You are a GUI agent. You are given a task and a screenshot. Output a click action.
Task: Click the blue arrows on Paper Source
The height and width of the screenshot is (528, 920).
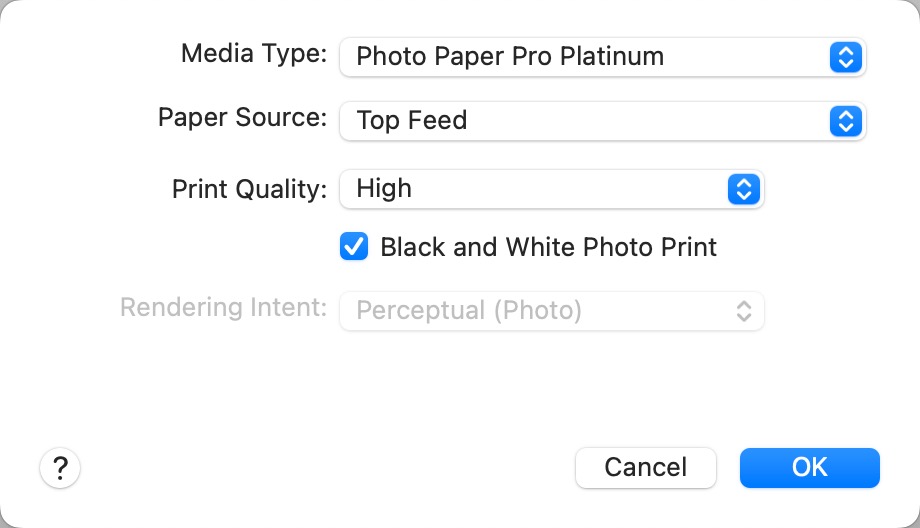[x=845, y=121]
